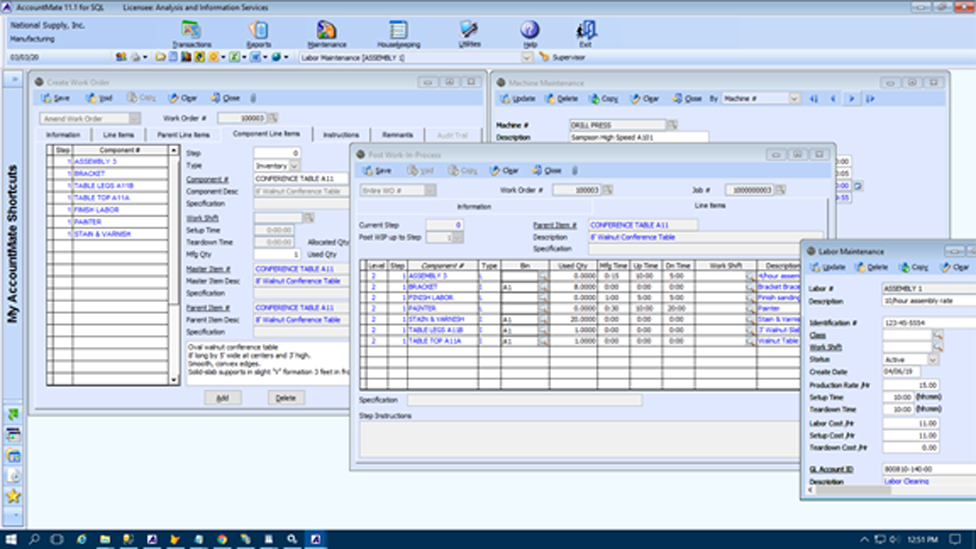976x549 pixels.
Task: Click the Add button
Action: (222, 398)
